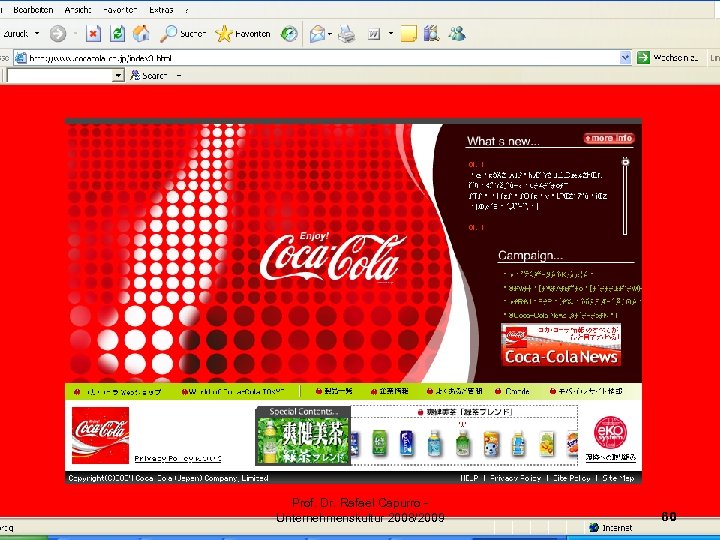Click the Wechseln zu go button
Screen dimensions: 720x540
(668, 58)
